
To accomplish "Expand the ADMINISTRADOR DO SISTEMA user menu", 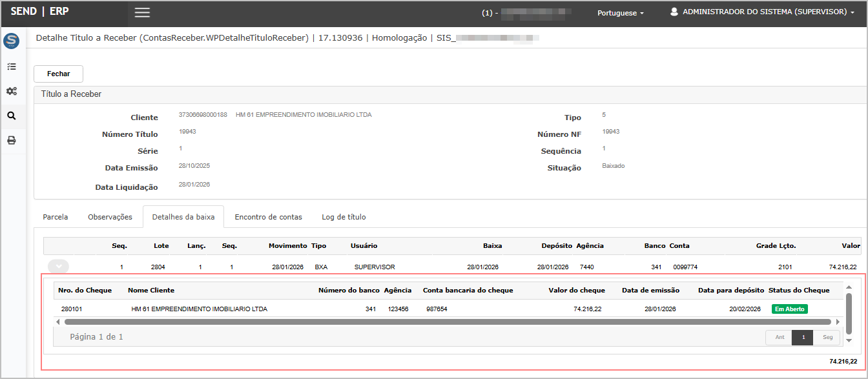I will click(768, 12).
